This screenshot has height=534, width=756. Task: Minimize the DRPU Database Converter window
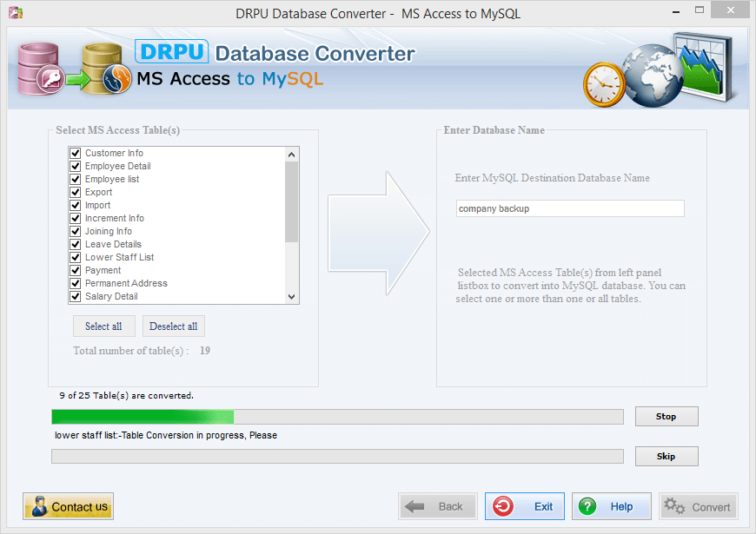tap(676, 11)
